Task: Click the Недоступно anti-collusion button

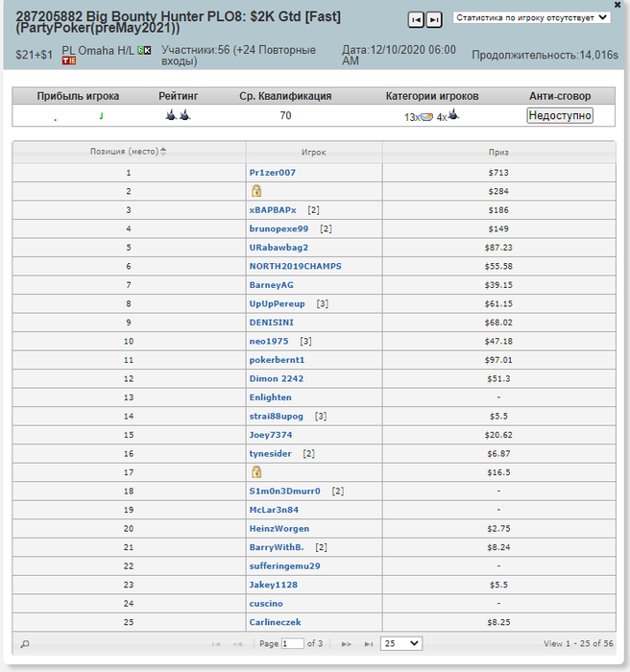Action: [560, 115]
